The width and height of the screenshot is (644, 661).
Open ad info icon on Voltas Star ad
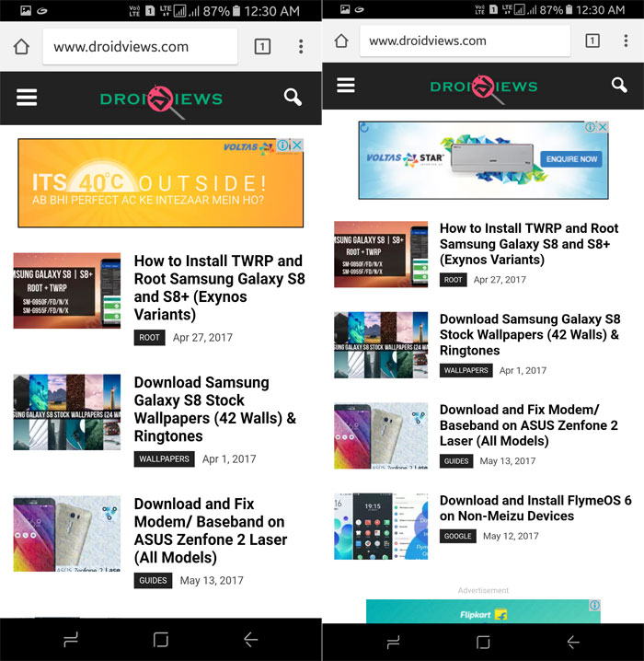pos(590,127)
